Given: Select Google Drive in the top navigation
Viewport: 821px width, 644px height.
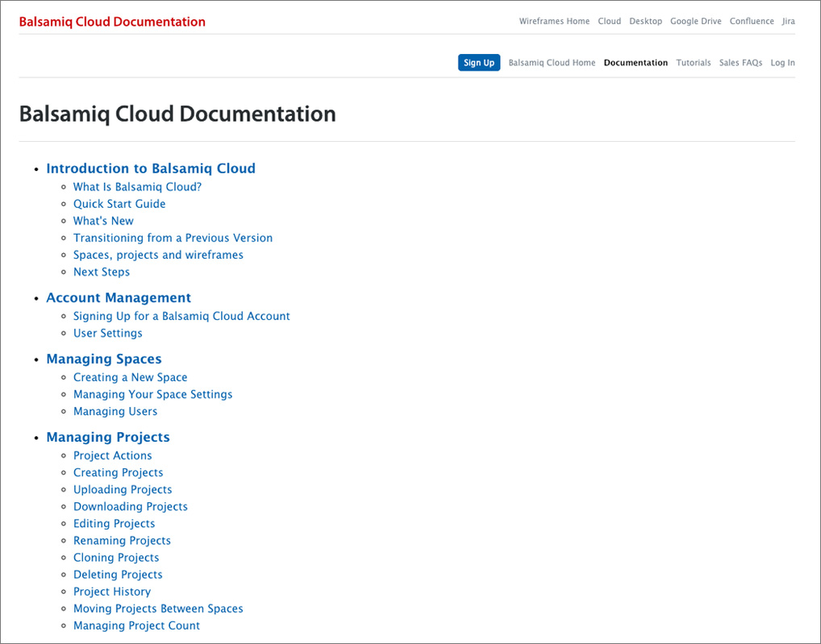Looking at the screenshot, I should (695, 22).
